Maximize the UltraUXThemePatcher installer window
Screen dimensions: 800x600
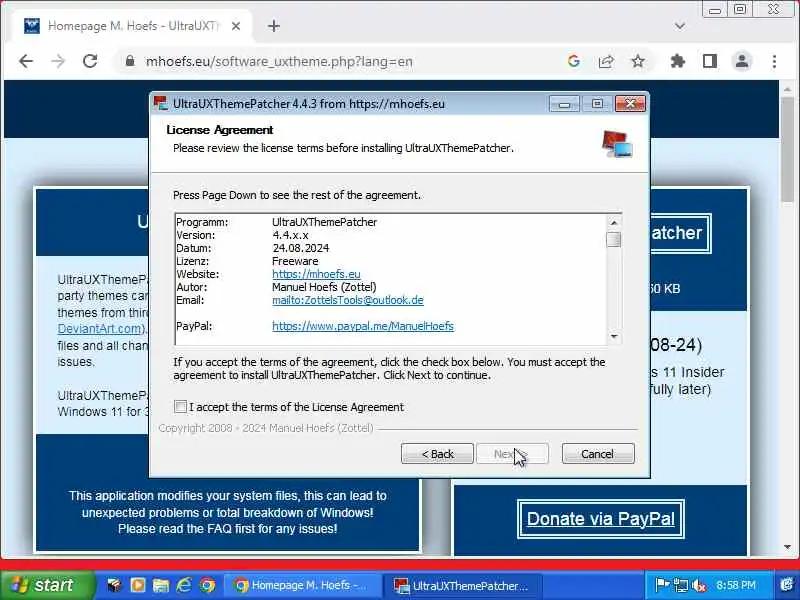pyautogui.click(x=597, y=104)
